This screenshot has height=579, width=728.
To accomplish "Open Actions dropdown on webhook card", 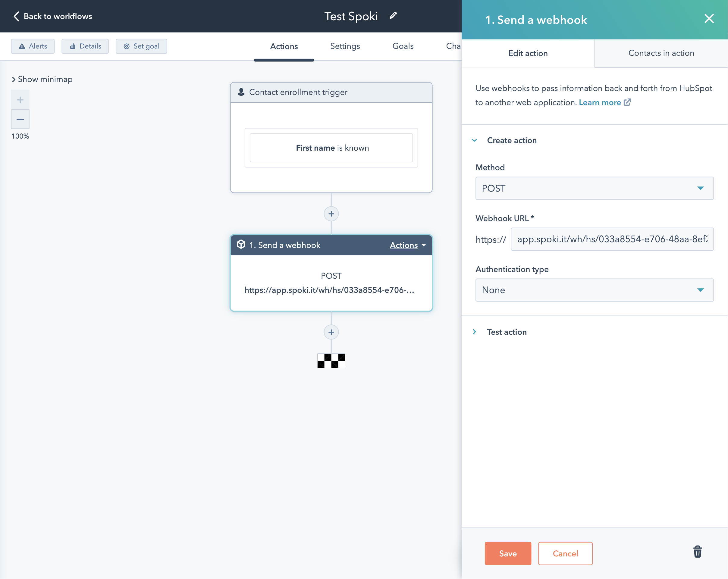I will [408, 245].
